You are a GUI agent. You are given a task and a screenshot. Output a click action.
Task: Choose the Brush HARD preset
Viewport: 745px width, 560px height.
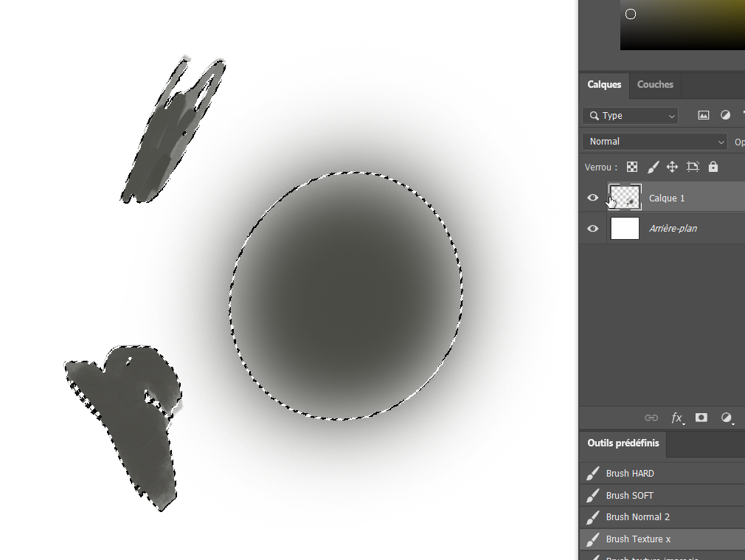coord(630,474)
